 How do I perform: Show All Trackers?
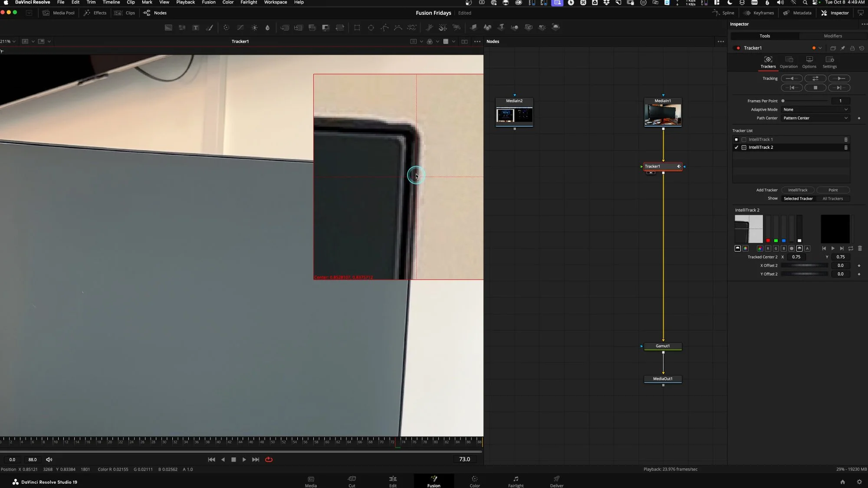point(832,199)
